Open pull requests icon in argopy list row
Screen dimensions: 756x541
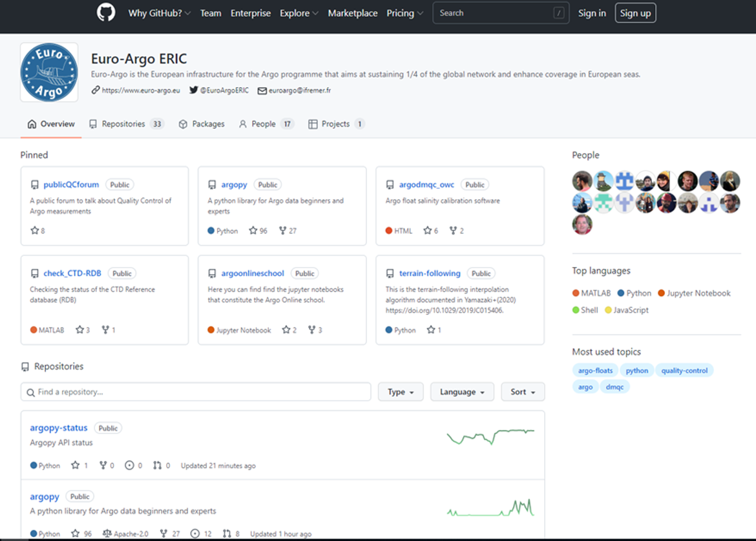click(227, 533)
